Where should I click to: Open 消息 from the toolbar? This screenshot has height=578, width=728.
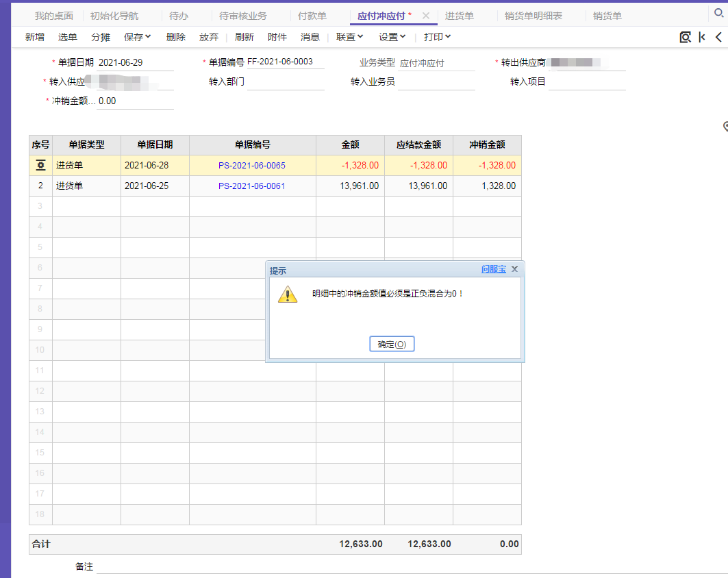tap(310, 37)
